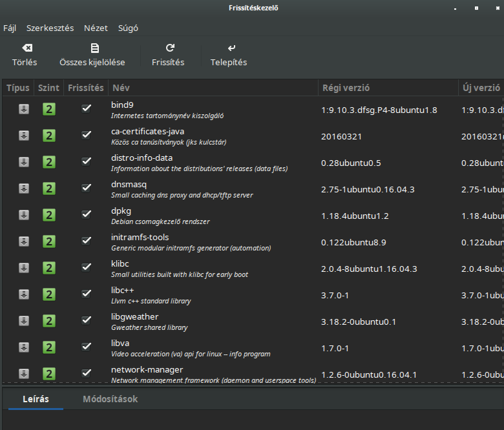504x430 pixels.
Task: Click old version 0.122ubuntu8.9
Action: coord(353,243)
